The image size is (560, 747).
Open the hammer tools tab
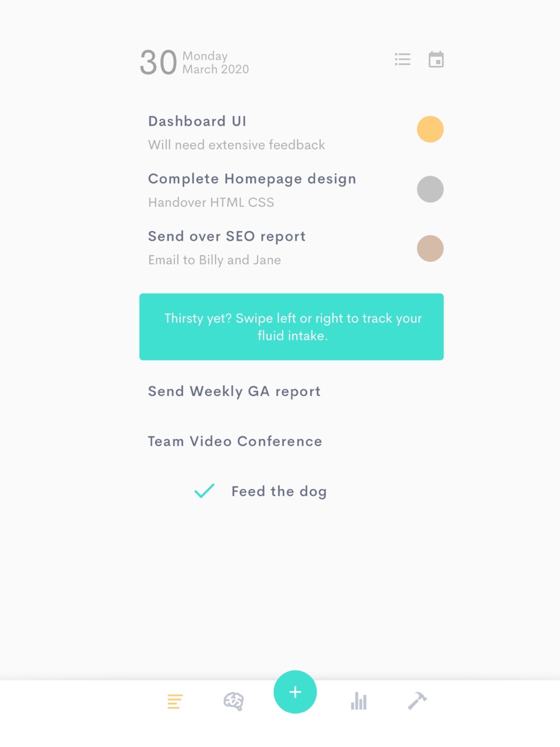[x=417, y=701]
